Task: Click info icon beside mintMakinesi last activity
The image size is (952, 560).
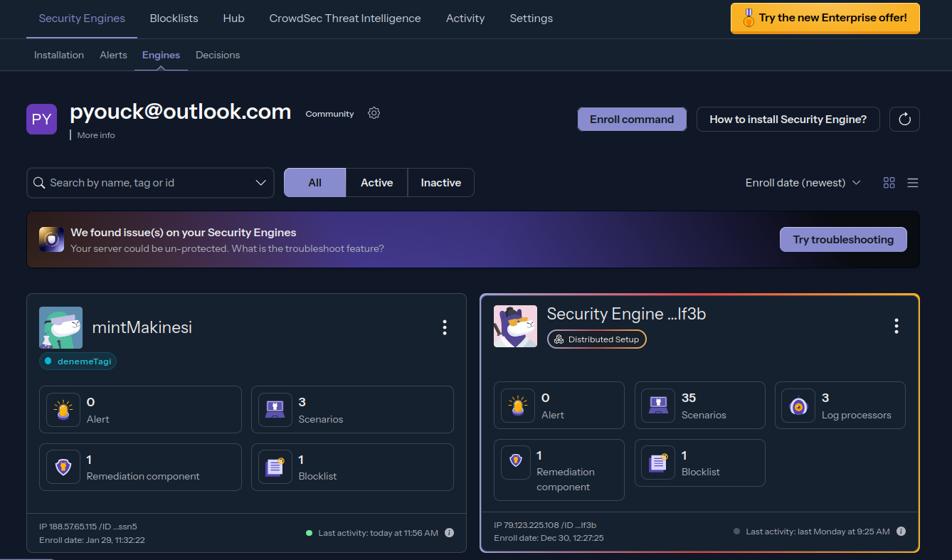Action: pyautogui.click(x=449, y=533)
